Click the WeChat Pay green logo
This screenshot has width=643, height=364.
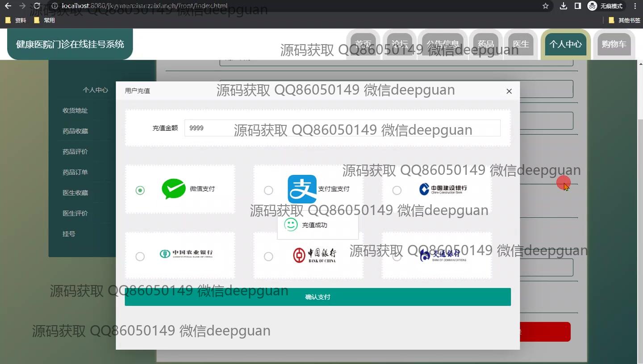[174, 189]
